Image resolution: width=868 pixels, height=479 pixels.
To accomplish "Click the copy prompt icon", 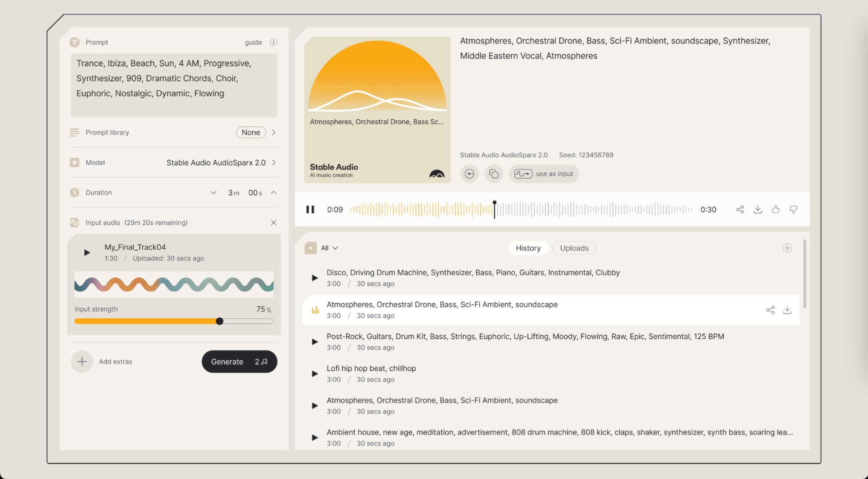I will pyautogui.click(x=494, y=174).
